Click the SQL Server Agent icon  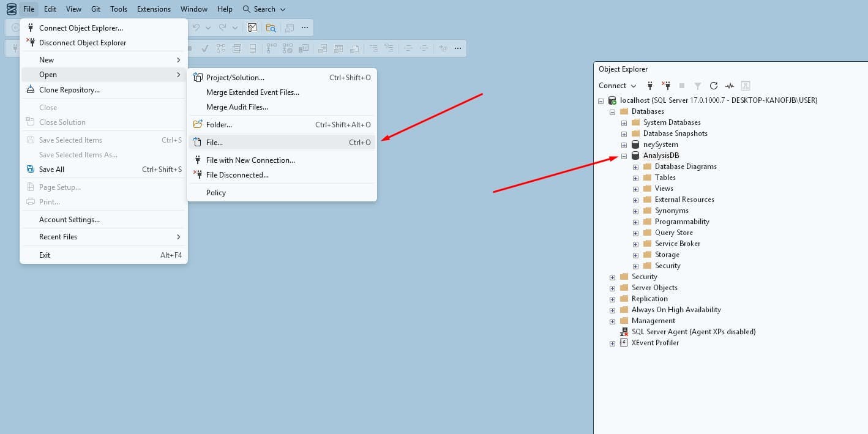tap(624, 332)
